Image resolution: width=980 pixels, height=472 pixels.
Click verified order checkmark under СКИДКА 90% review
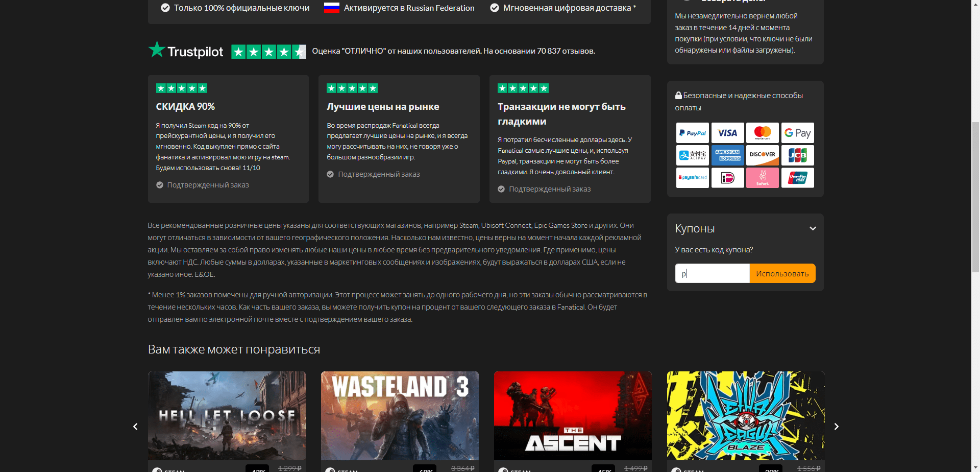click(x=160, y=185)
